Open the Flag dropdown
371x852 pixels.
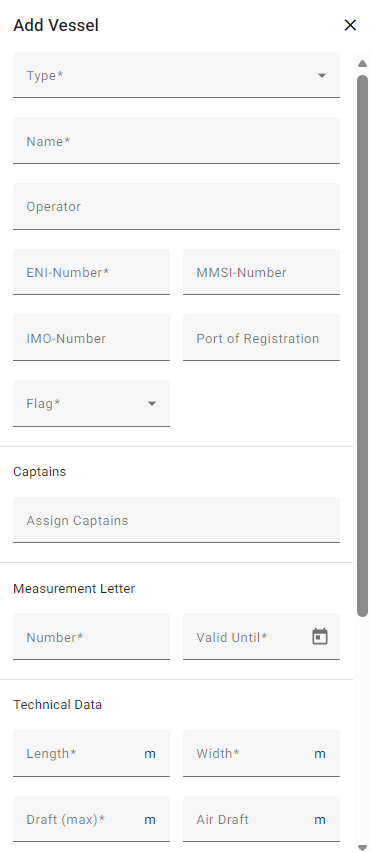click(91, 403)
